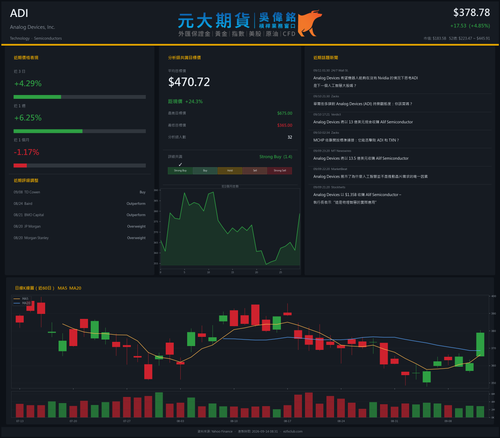Click the green progress bar under +6.25%
Viewport: 500px width, 438px height.
tap(48, 131)
